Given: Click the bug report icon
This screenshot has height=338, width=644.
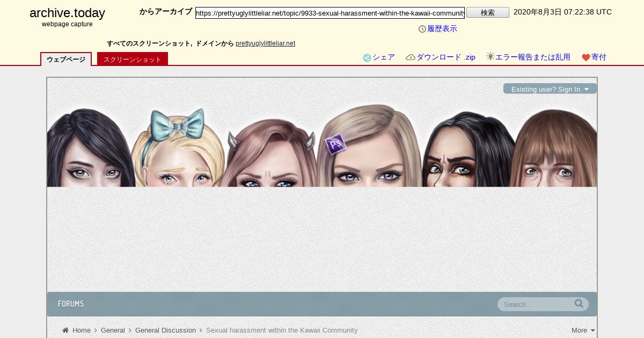Looking at the screenshot, I should coord(491,56).
